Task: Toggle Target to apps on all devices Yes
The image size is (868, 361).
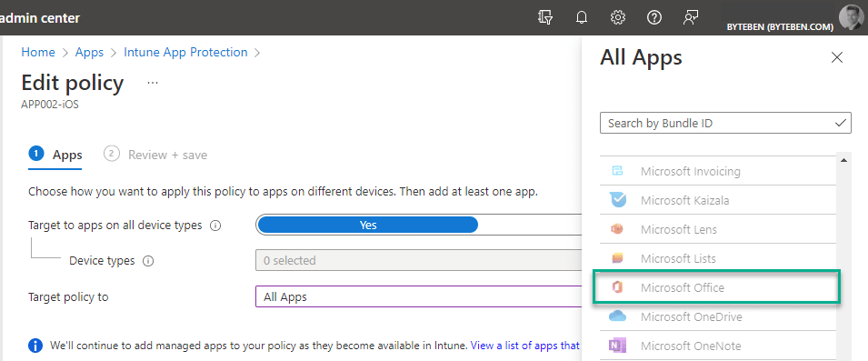Action: pos(367,225)
